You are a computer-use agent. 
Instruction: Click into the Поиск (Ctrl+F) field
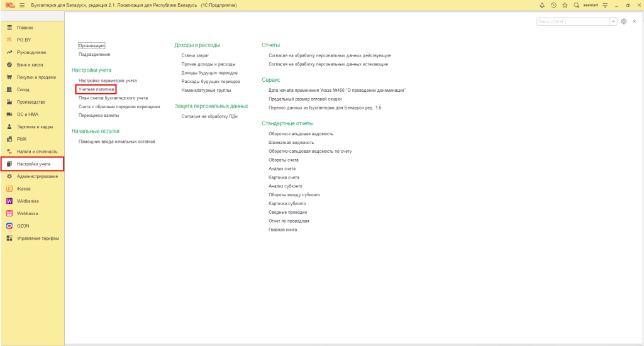572,21
